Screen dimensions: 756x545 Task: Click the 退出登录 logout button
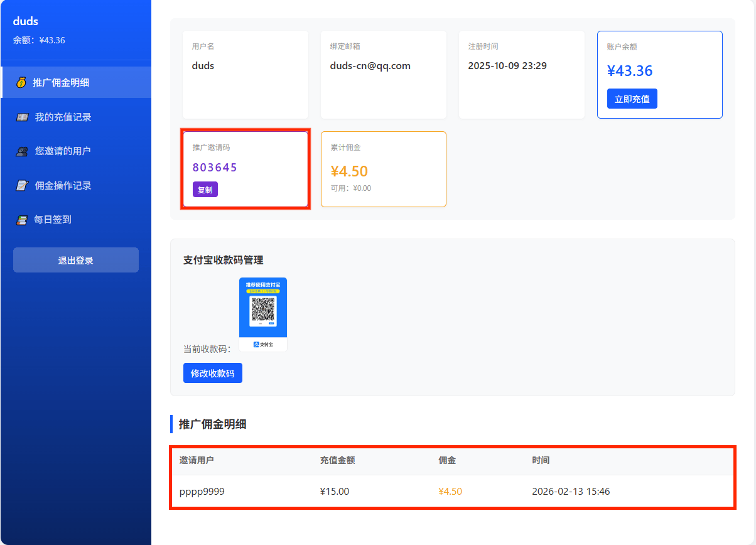click(75, 259)
